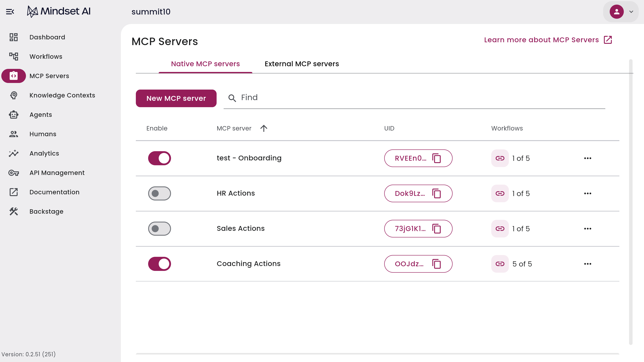
Task: Click the Coaching Actions server name
Action: tap(249, 264)
